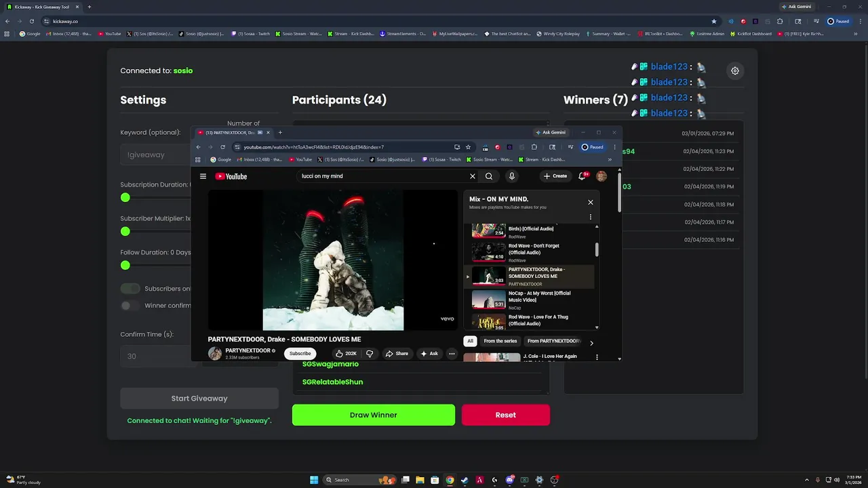Start voice search with microphone icon
Image resolution: width=868 pixels, height=488 pixels.
512,176
